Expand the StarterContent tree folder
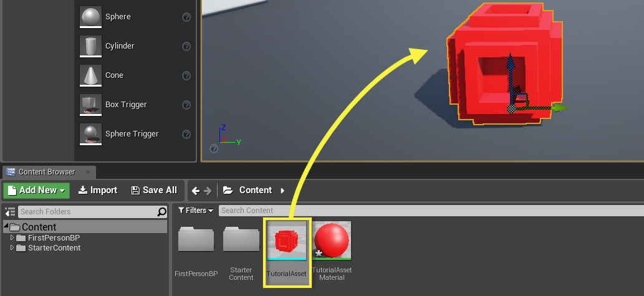Image resolution: width=644 pixels, height=296 pixels. [12, 247]
